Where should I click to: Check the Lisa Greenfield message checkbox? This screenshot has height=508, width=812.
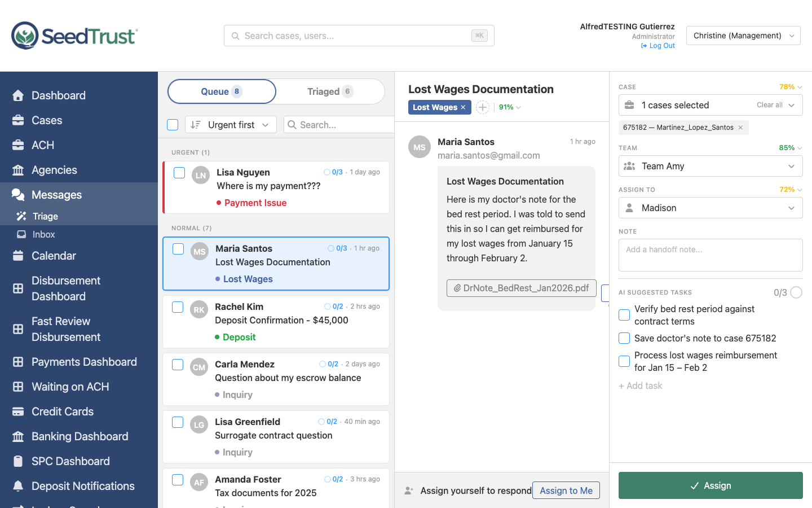pyautogui.click(x=178, y=422)
